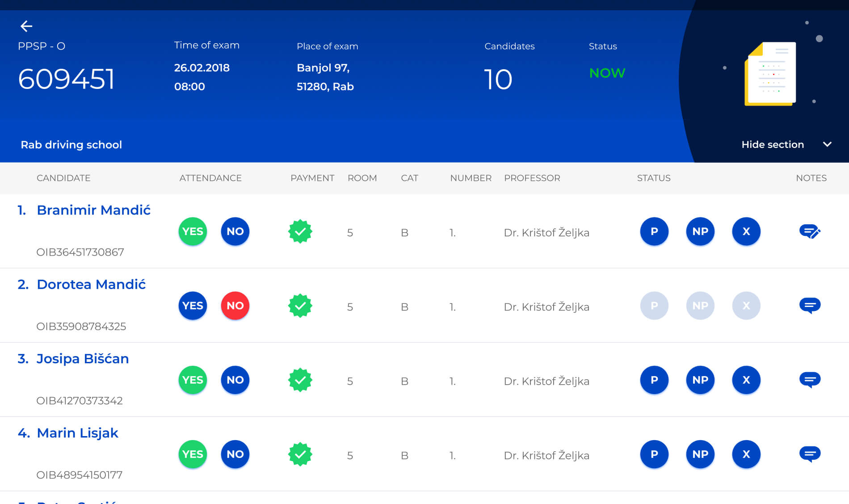This screenshot has height=504, width=849.
Task: Set Dorotea Mandić attendance to NO
Action: pyautogui.click(x=235, y=306)
